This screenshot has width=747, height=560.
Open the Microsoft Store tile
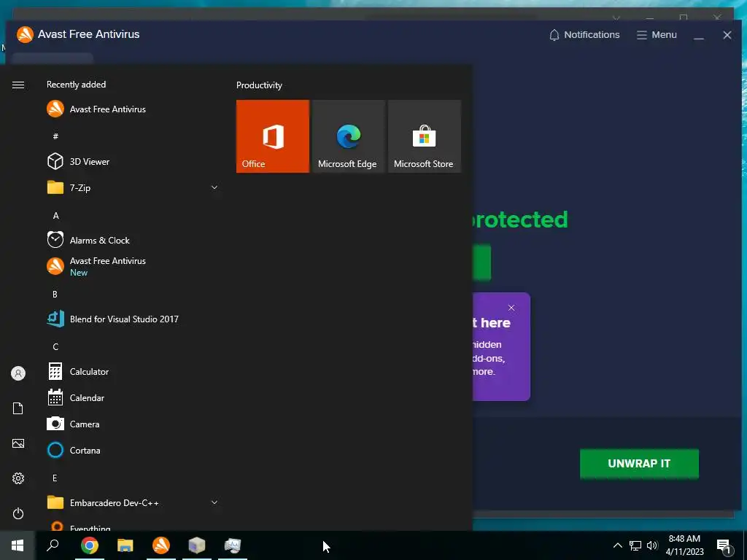pyautogui.click(x=425, y=136)
